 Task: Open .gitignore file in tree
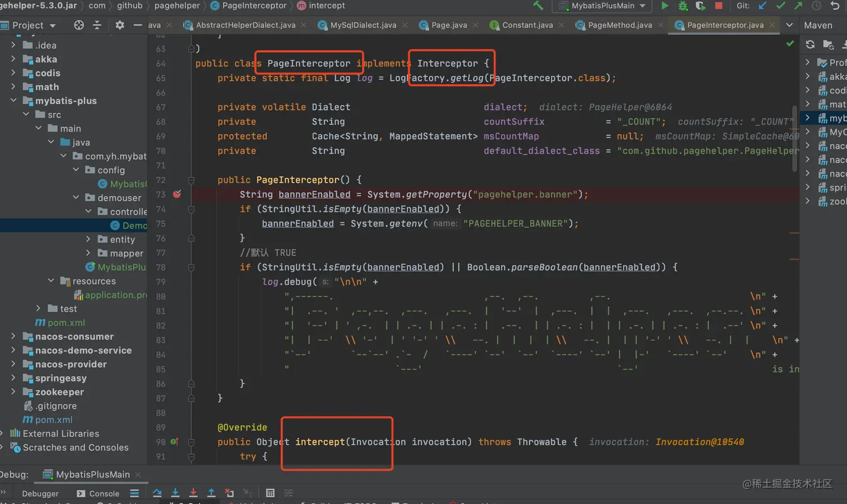[56, 405]
